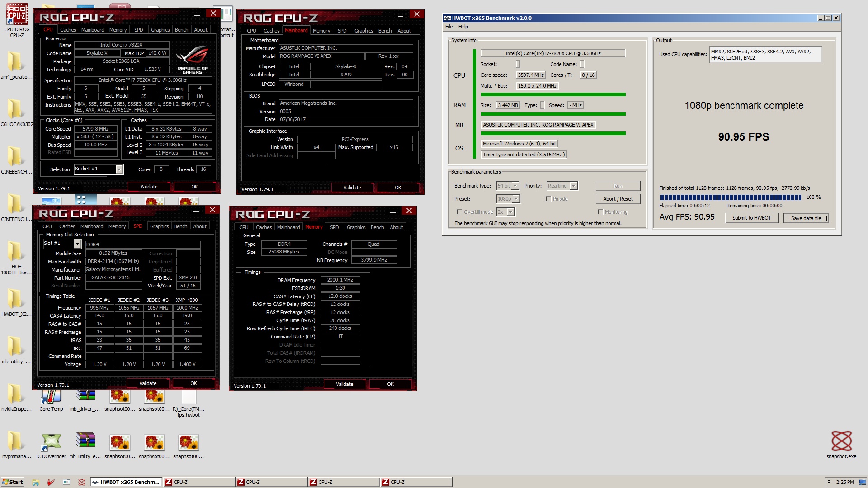Switch to Caches tab in the CPU-tab window
The height and width of the screenshot is (488, 868).
[68, 30]
